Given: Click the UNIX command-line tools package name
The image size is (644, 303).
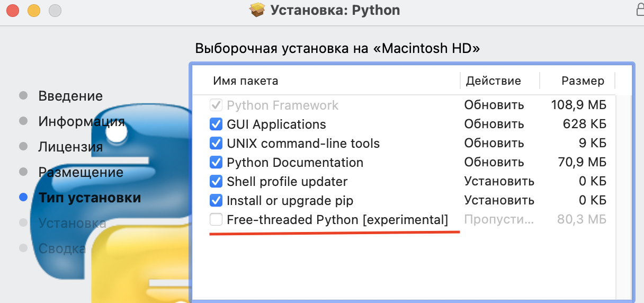Looking at the screenshot, I should (x=303, y=144).
